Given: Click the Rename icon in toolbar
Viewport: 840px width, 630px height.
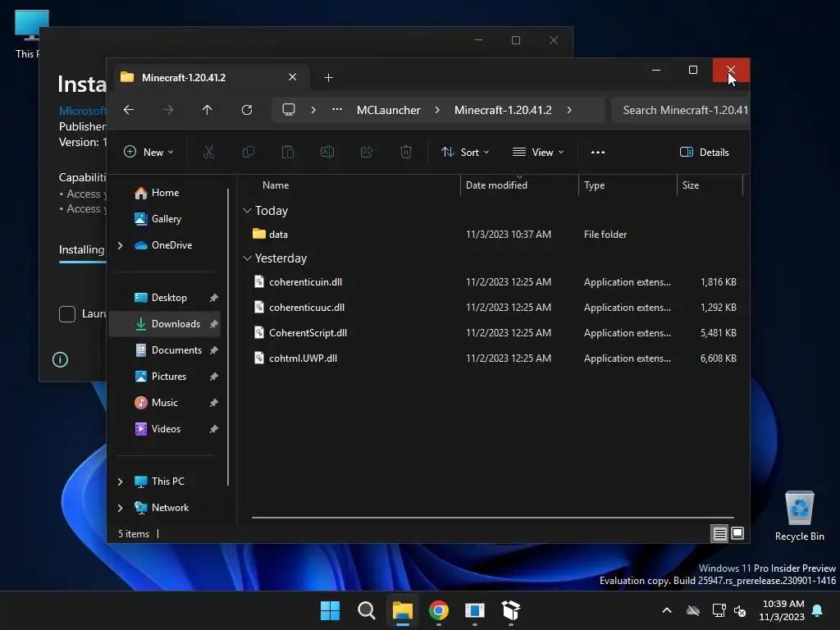Looking at the screenshot, I should click(x=327, y=152).
